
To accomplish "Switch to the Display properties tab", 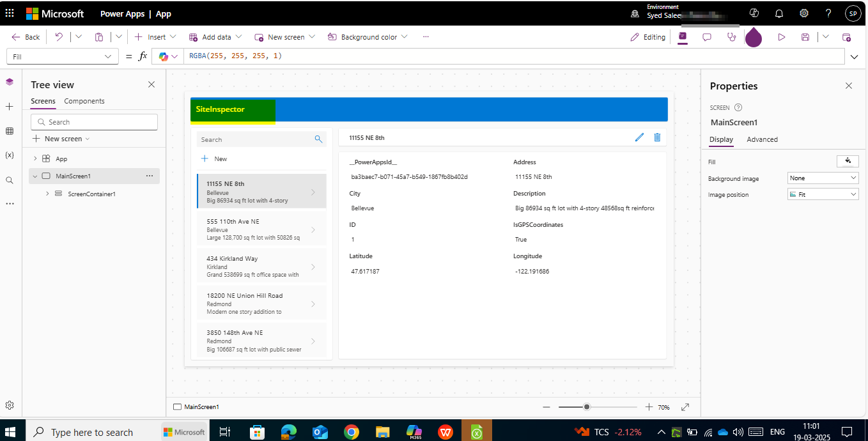I will tap(721, 139).
